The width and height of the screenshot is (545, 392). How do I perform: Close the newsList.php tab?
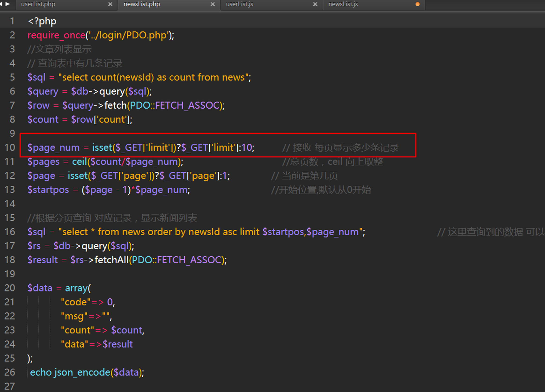(x=213, y=4)
